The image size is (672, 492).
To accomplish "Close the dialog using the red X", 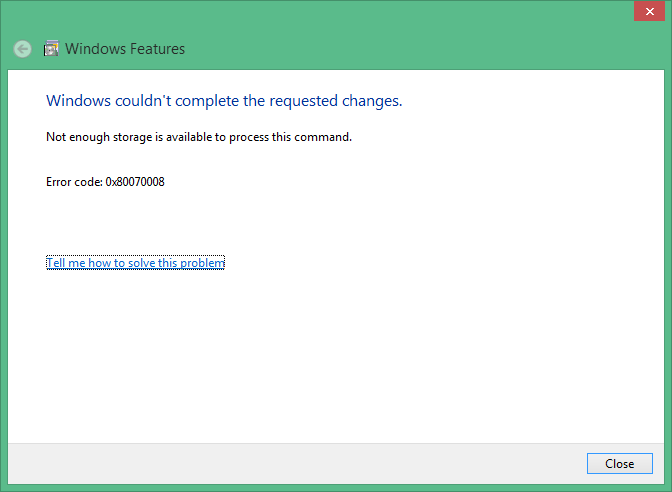I will (x=649, y=11).
